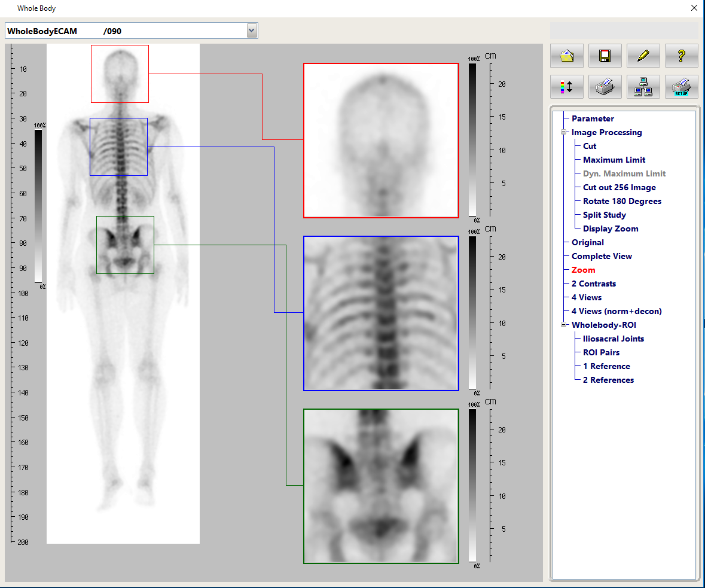
Task: Collapse the Image Processing tree node
Action: [564, 133]
